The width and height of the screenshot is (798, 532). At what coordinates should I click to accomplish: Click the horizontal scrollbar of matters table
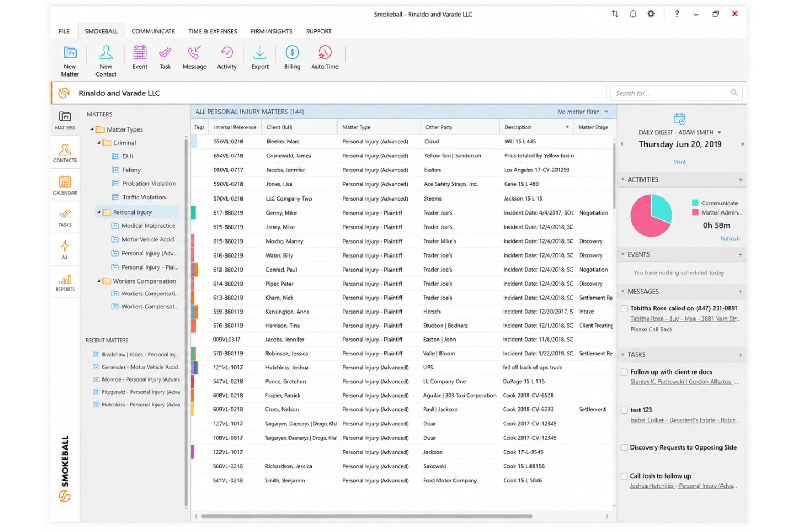[367, 516]
